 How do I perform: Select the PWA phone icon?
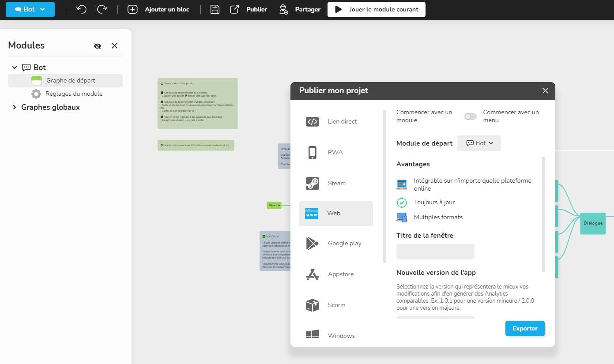(x=313, y=152)
